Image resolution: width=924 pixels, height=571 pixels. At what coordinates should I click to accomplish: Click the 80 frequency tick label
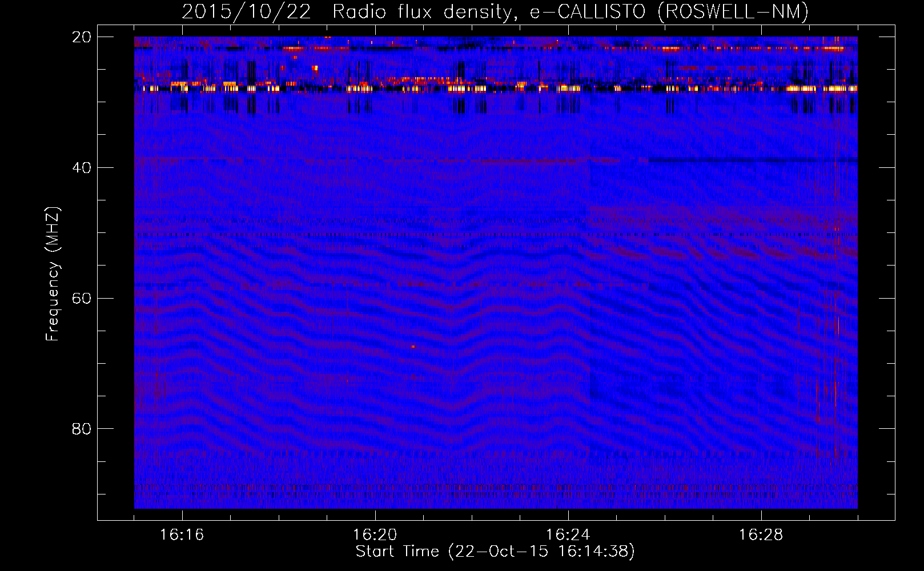pos(81,429)
